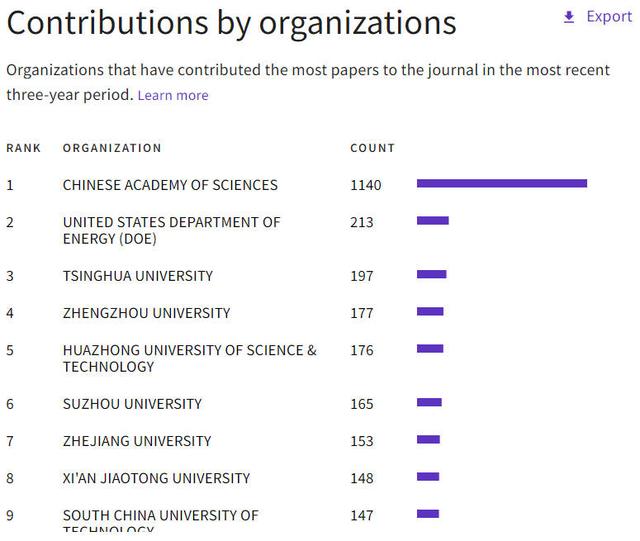640x541 pixels.
Task: Click the Suzhou University entry
Action: click(x=132, y=404)
